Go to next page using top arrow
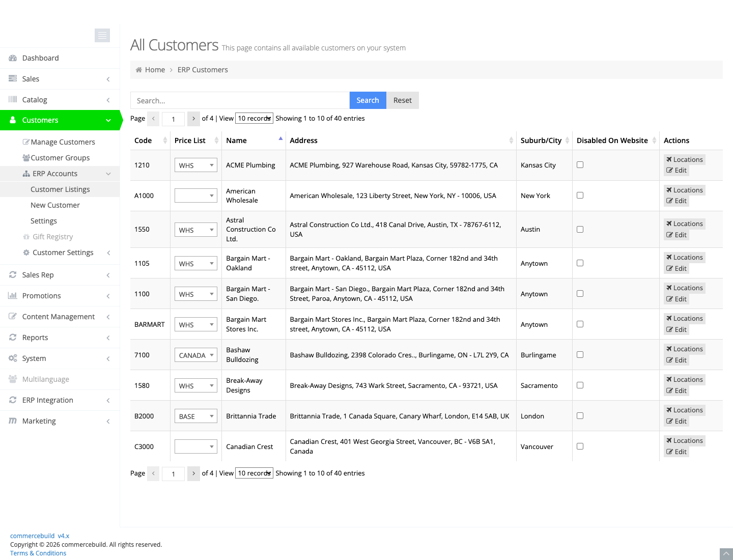 click(193, 119)
